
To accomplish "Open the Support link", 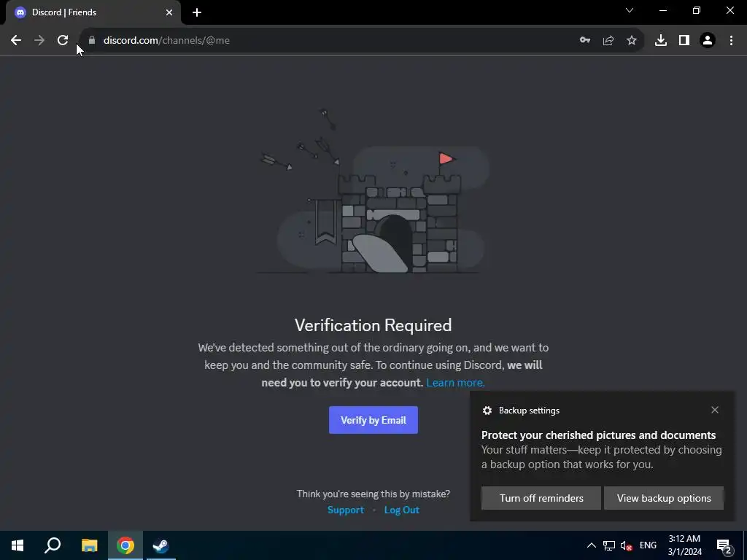I will [x=345, y=510].
